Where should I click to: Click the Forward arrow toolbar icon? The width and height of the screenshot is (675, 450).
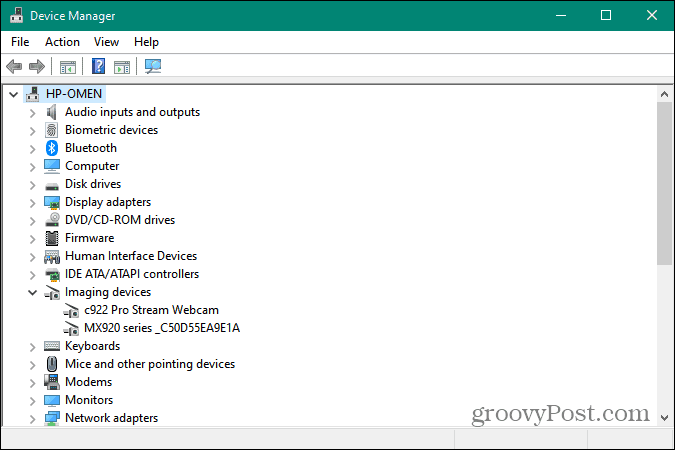point(37,66)
